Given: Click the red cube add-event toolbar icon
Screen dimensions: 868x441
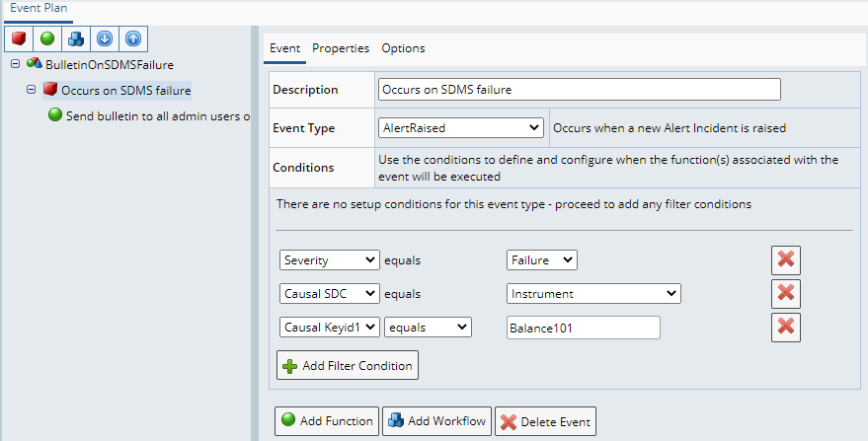Looking at the screenshot, I should point(19,38).
